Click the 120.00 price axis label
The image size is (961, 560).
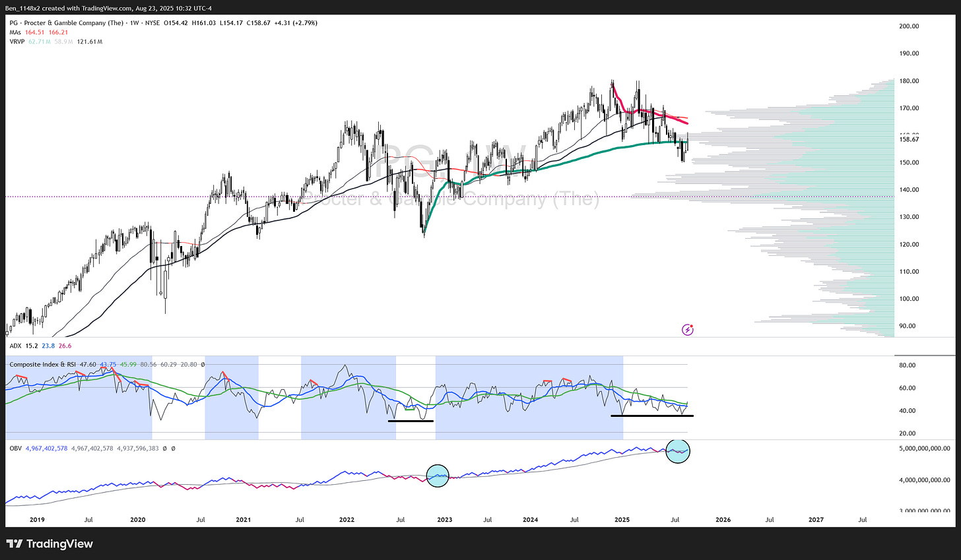(909, 245)
